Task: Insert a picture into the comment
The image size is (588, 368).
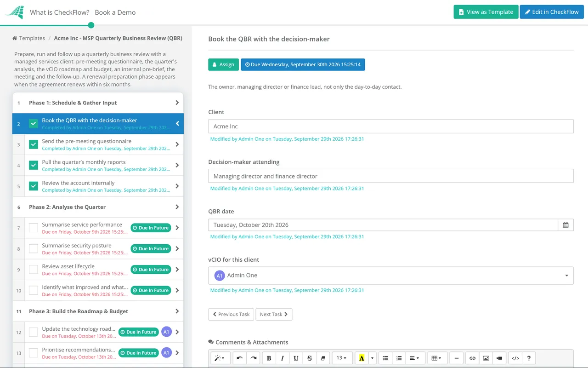Action: pos(486,358)
